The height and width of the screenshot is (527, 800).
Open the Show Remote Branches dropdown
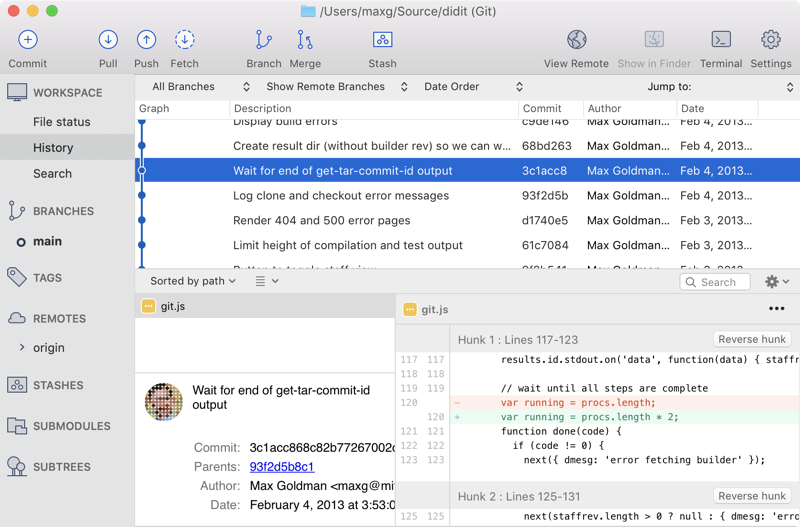click(x=334, y=87)
